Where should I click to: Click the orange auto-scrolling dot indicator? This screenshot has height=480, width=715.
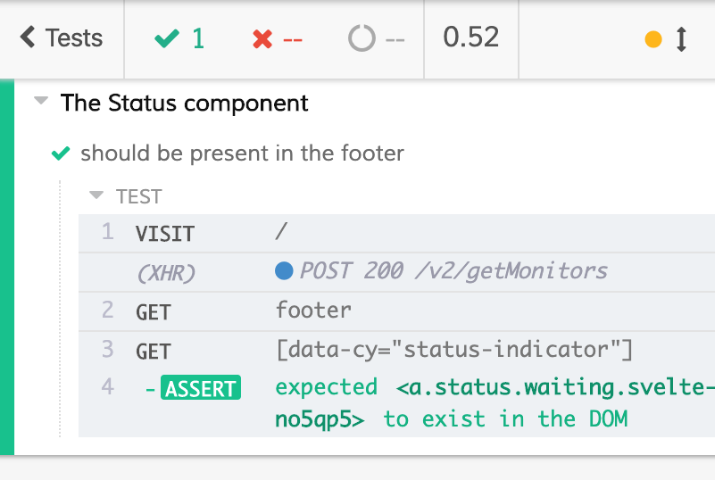[654, 40]
